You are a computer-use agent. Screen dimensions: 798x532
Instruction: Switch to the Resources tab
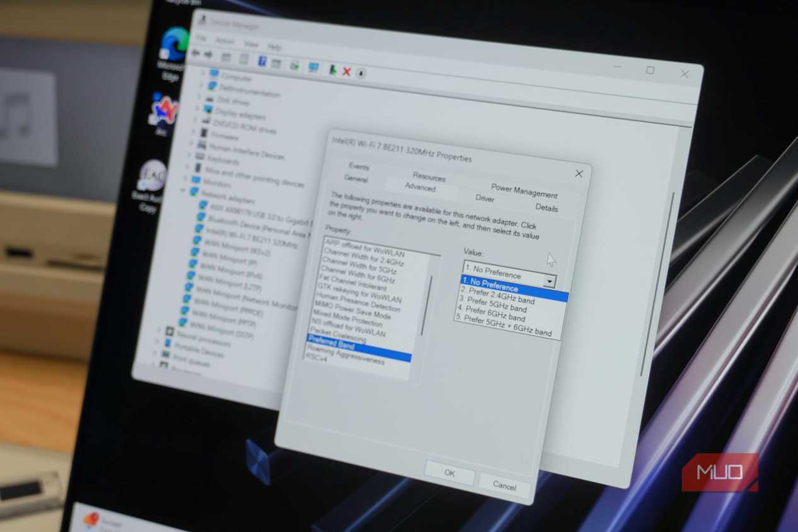click(x=429, y=177)
